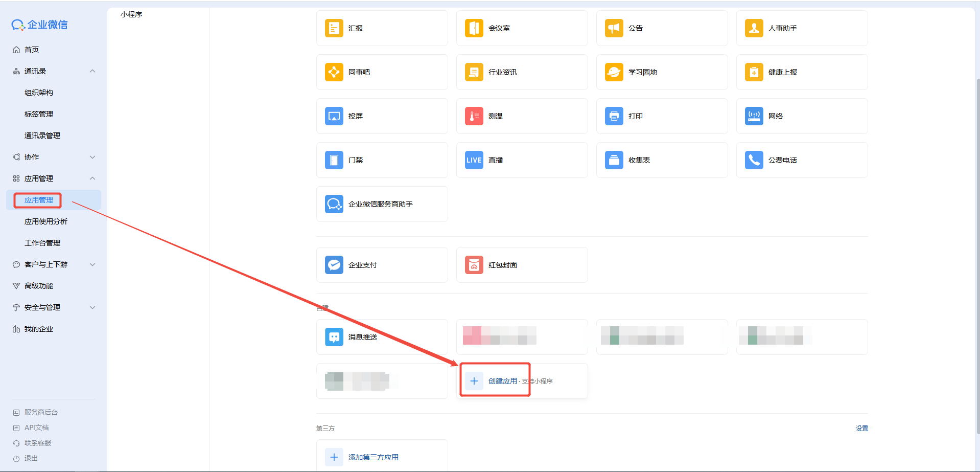
Task: Expand the 客户与上下游 section chevron
Action: (92, 264)
